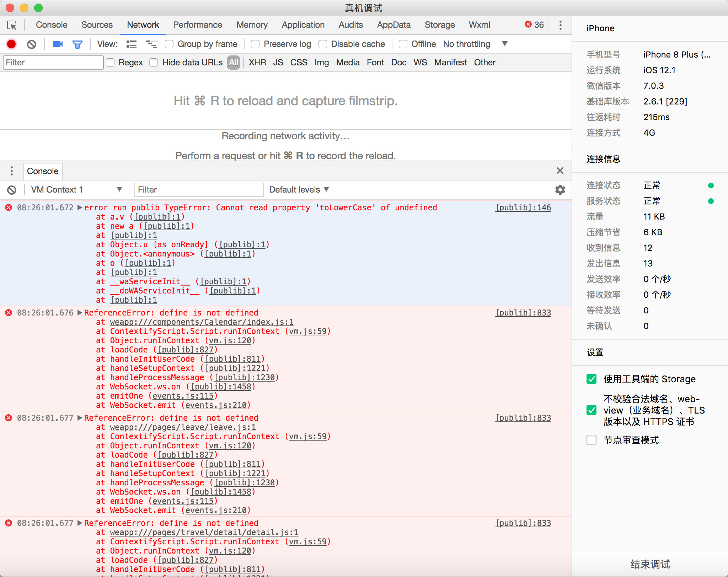Filter requests by Manifest type
The height and width of the screenshot is (577, 728).
point(450,63)
